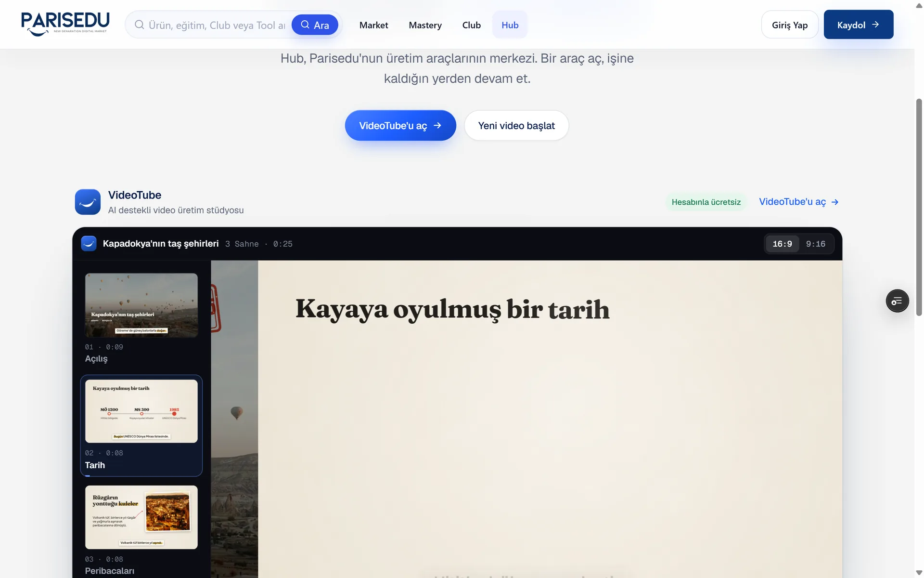Open the Market menu item
Image resolution: width=924 pixels, height=578 pixels.
click(x=373, y=25)
